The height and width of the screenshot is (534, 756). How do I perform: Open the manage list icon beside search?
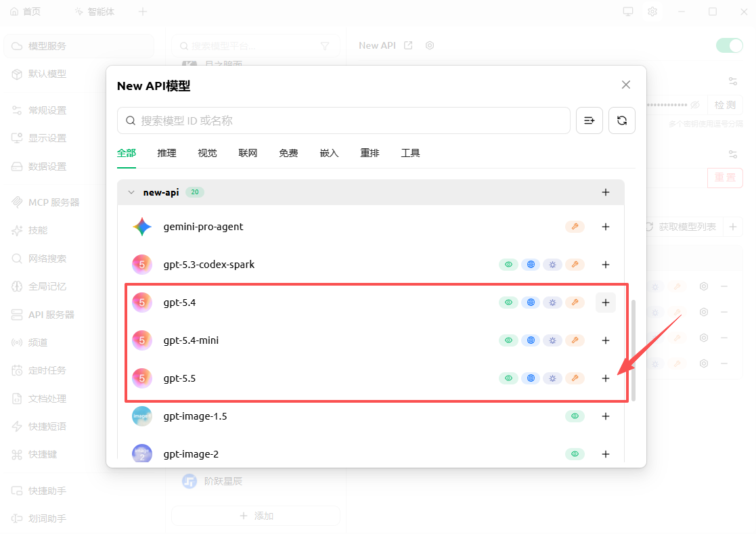(x=590, y=120)
